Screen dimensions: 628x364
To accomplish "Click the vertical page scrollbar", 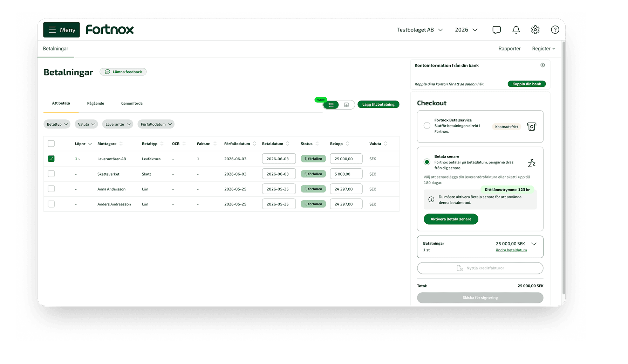I will pyautogui.click(x=564, y=168).
